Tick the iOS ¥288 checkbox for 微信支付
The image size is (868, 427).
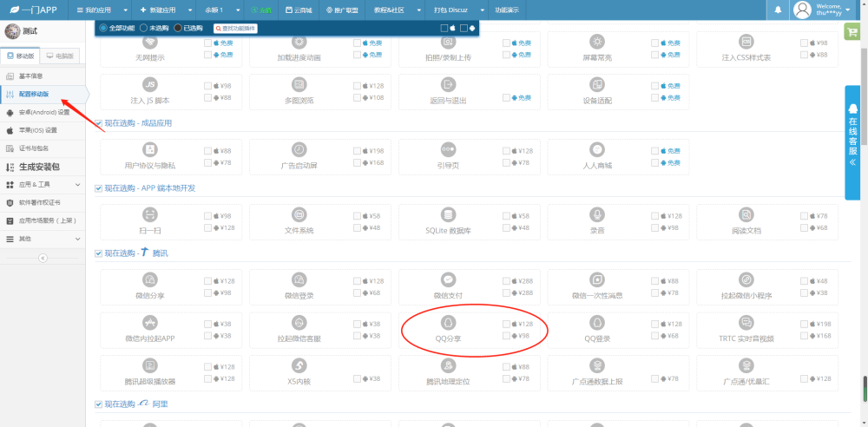(x=506, y=281)
